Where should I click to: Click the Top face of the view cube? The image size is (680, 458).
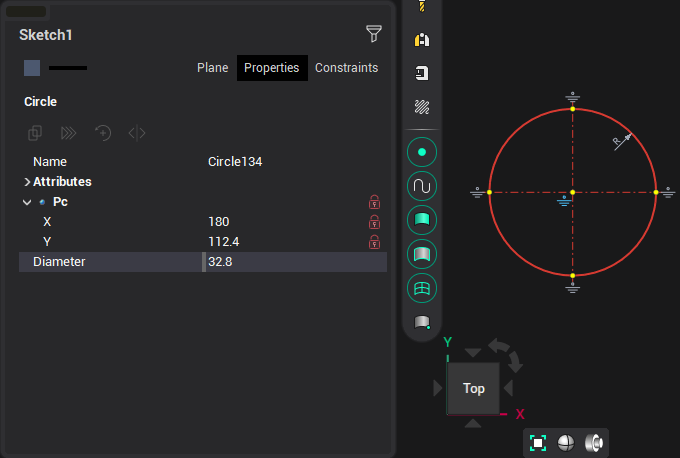474,388
